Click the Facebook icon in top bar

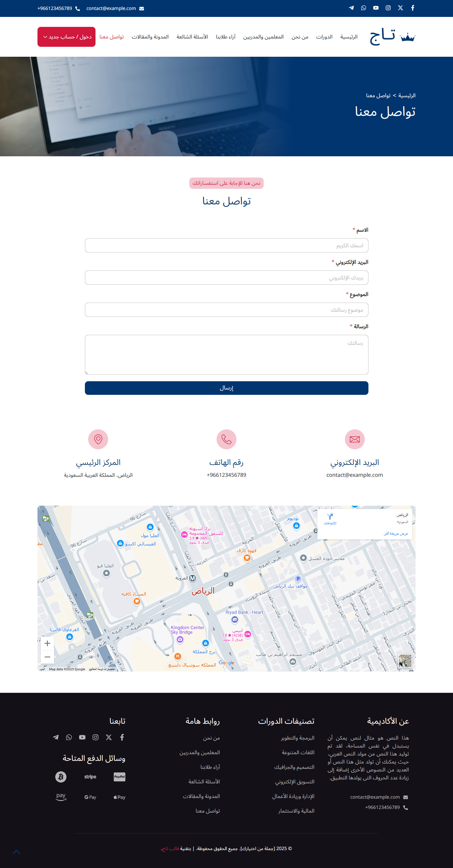(x=413, y=8)
